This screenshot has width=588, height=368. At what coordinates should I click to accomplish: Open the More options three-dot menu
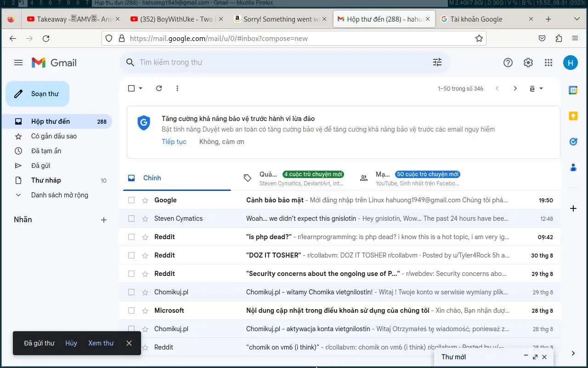pos(177,88)
